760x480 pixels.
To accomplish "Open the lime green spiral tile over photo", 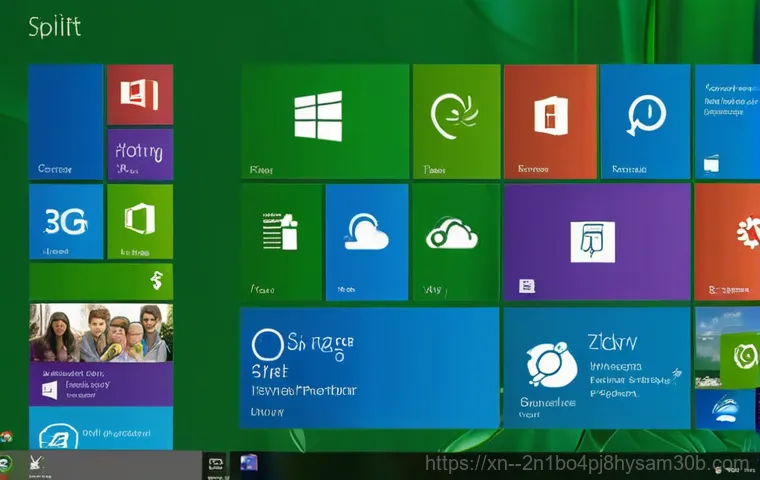I will [x=741, y=359].
